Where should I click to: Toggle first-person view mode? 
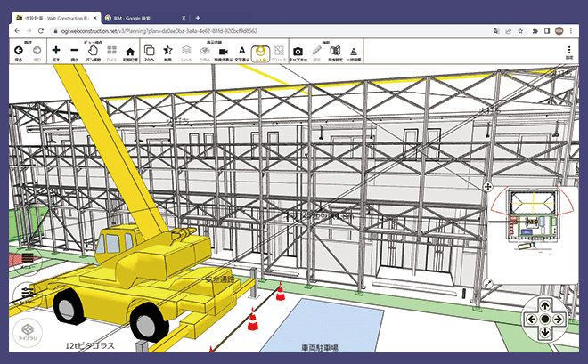[260, 53]
